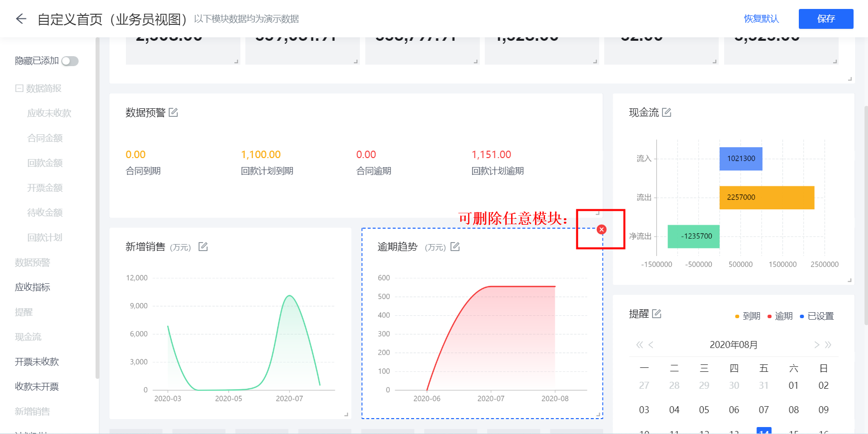Screen dimensions: 868x434
Task: Go to next year in calendar
Action: click(x=828, y=345)
